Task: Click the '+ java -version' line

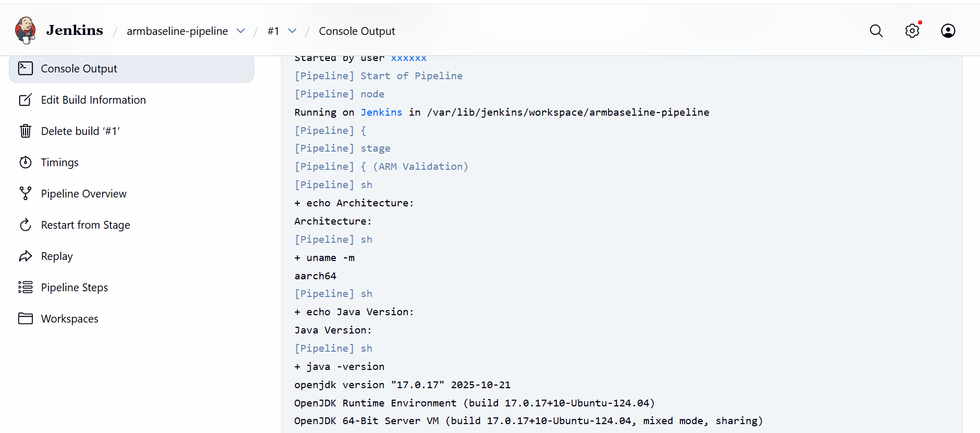Action: point(339,366)
